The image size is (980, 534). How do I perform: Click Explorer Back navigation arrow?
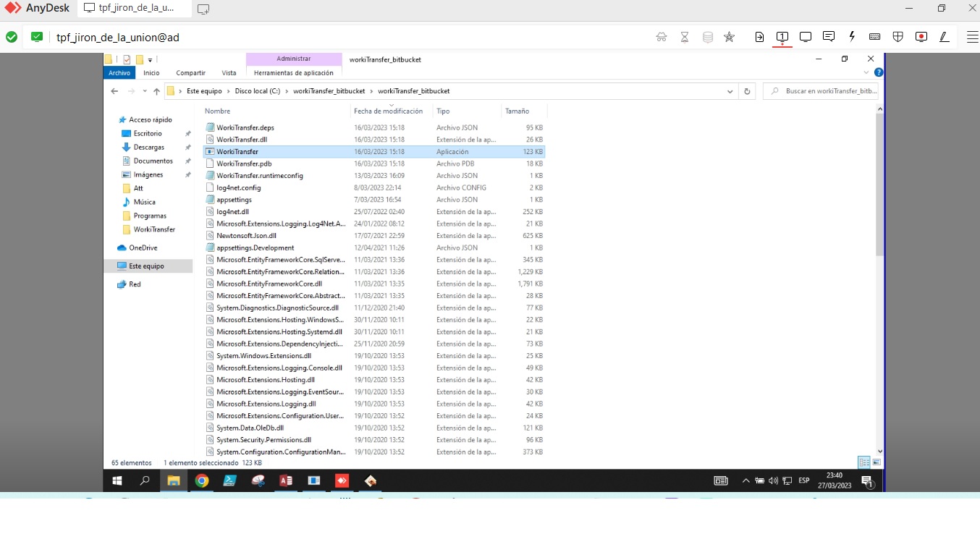pyautogui.click(x=114, y=91)
